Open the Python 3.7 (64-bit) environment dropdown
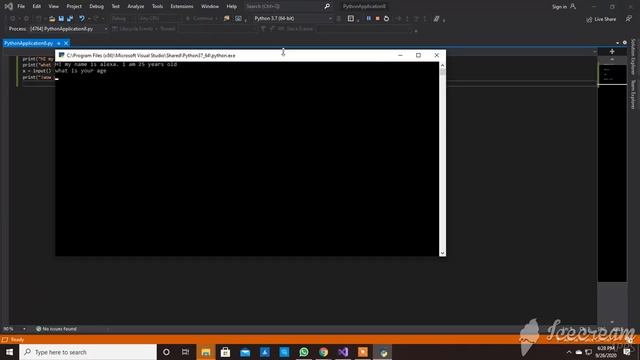This screenshot has width=640, height=360. pyautogui.click(x=292, y=18)
